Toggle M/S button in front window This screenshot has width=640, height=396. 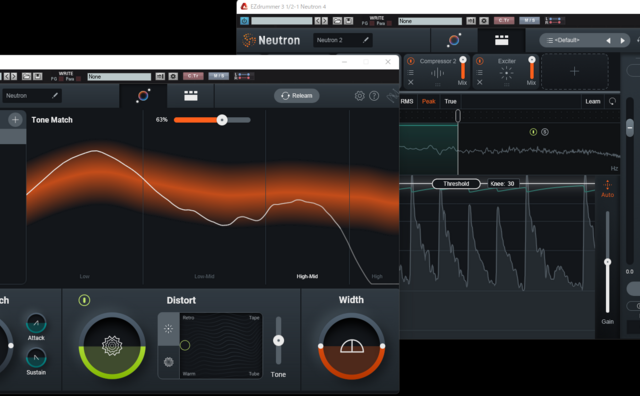click(218, 76)
